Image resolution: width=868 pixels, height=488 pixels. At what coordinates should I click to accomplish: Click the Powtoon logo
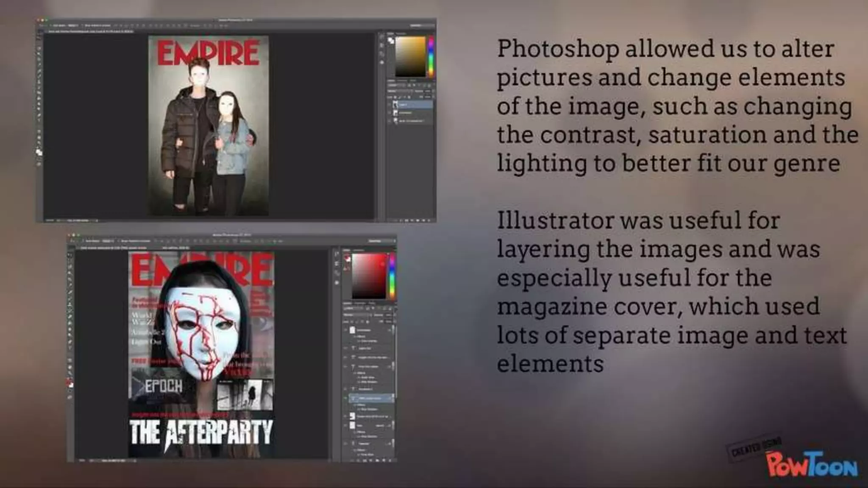pos(811,464)
